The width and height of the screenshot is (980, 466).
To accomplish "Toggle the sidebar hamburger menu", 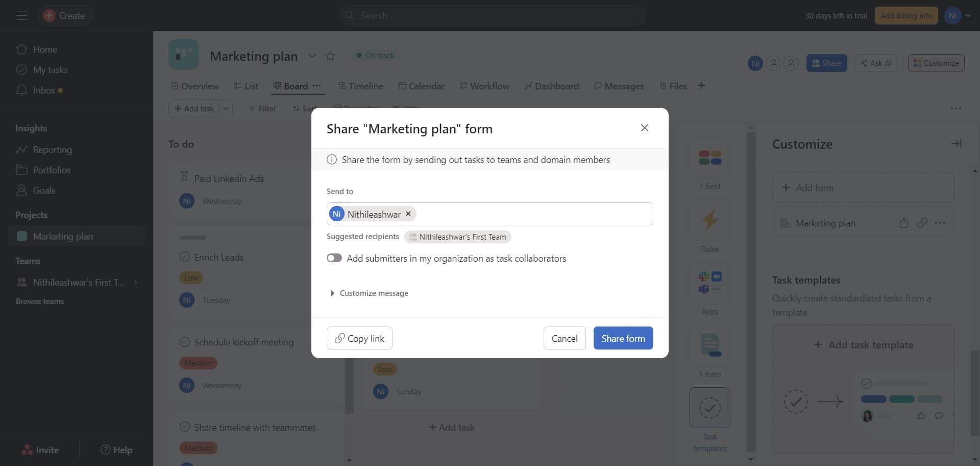I will tap(21, 16).
